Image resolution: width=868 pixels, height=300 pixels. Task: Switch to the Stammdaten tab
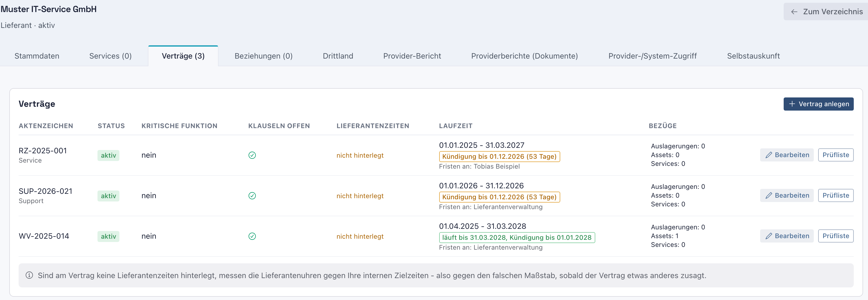(x=37, y=56)
